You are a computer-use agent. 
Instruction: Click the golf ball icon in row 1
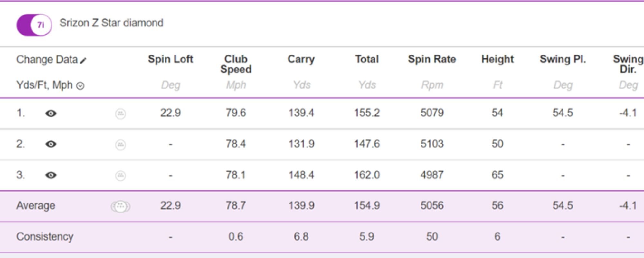(x=120, y=114)
